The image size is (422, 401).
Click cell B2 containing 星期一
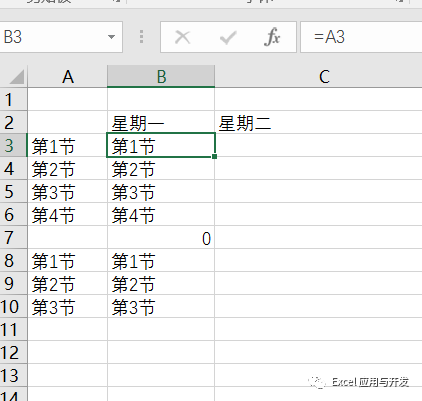(x=161, y=122)
